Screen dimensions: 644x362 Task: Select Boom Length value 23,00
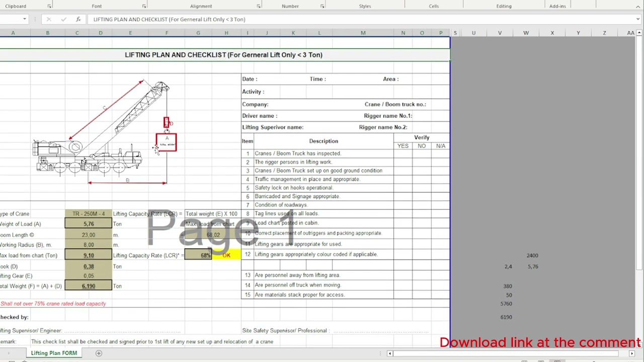pos(89,235)
